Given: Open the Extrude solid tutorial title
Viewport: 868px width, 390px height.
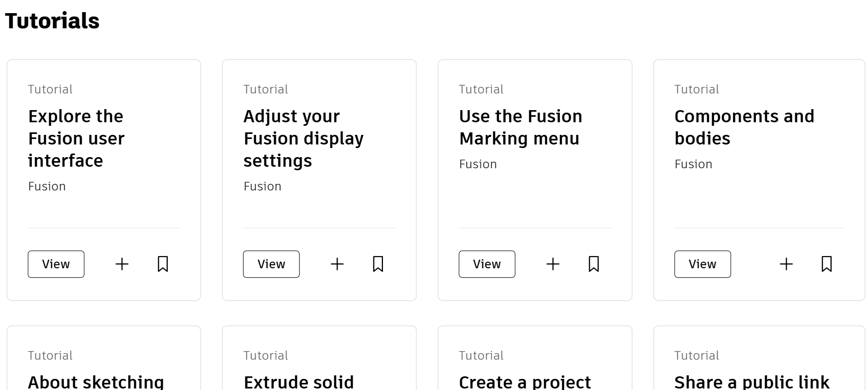Looking at the screenshot, I should [x=299, y=382].
